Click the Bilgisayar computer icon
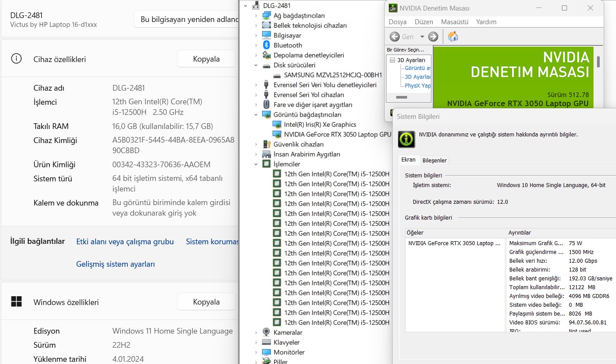Screen dimensions: 616x364 point(266,35)
